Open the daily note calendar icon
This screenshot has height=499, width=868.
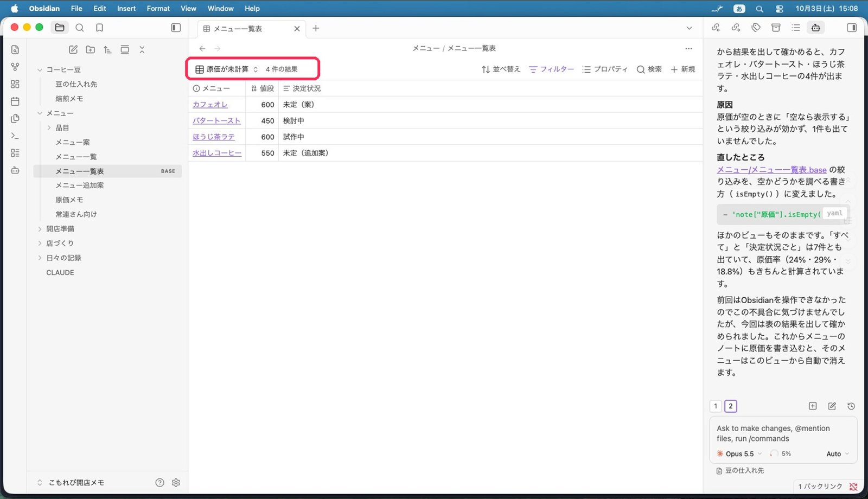[x=15, y=101]
